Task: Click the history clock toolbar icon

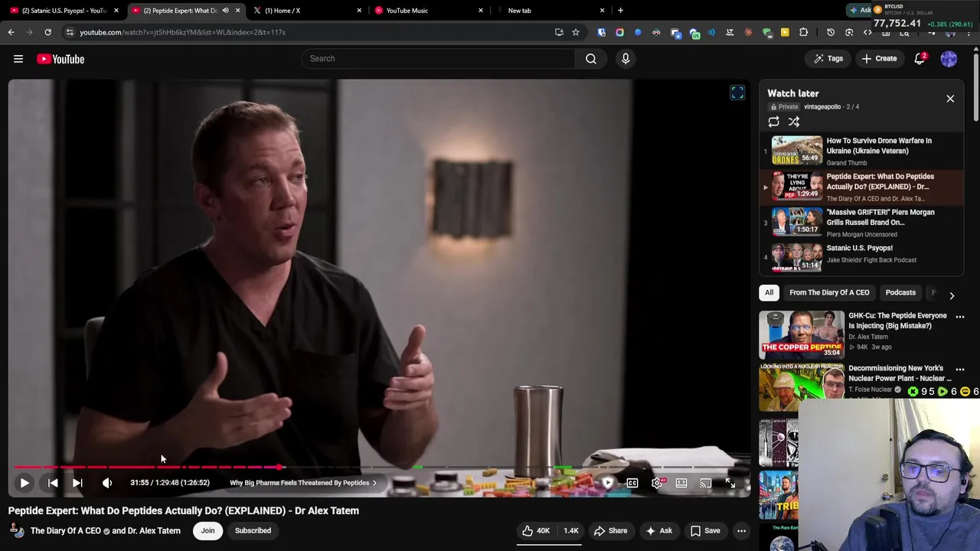Action: pyautogui.click(x=831, y=32)
